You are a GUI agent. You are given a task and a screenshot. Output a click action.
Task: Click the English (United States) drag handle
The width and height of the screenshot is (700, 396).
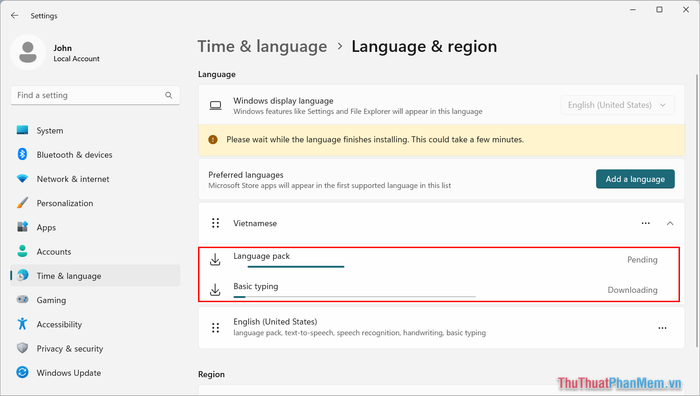[x=216, y=328]
